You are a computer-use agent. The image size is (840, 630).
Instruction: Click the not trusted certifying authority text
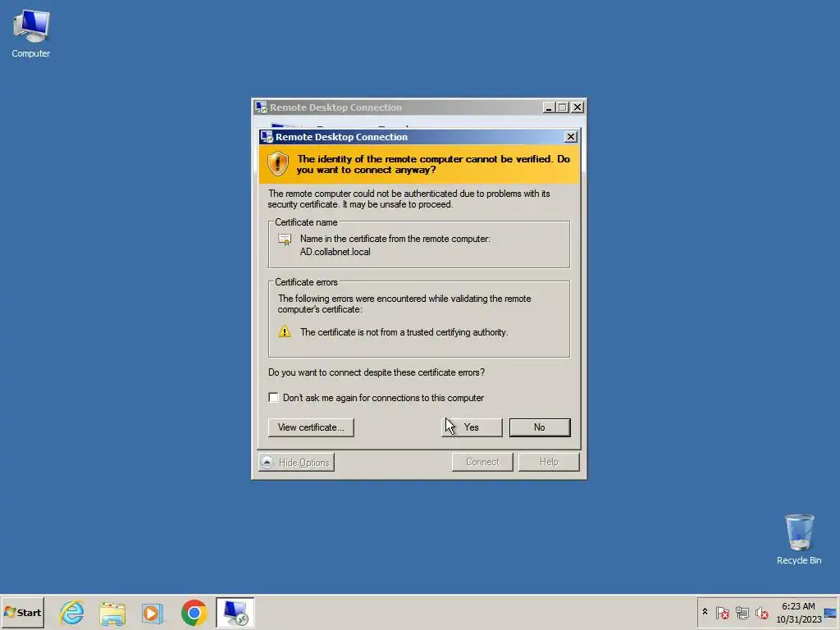(x=404, y=332)
